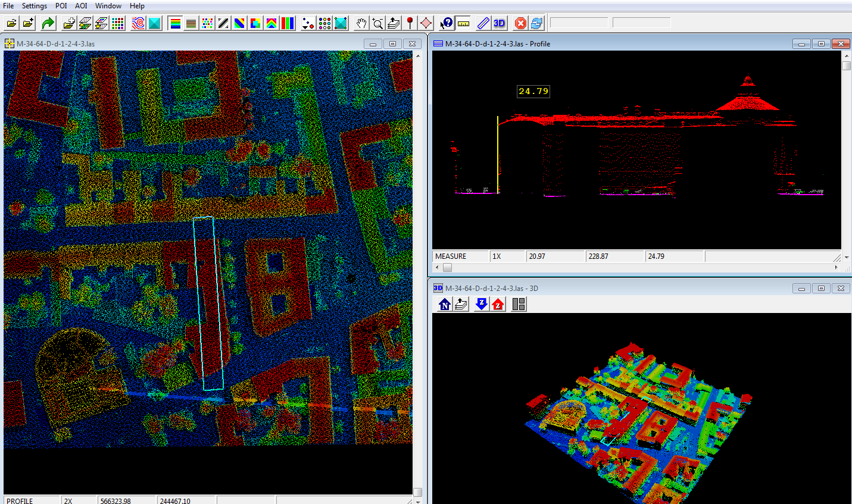Image resolution: width=852 pixels, height=504 pixels.
Task: Click the layers with down arrow icon
Action: 101,23
